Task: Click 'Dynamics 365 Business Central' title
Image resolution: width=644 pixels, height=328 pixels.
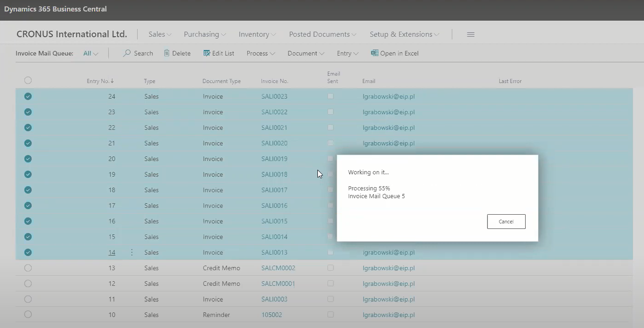Action: click(56, 9)
